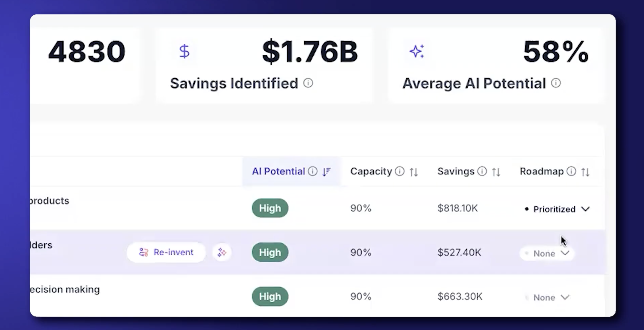Toggle the Savings column sort arrows
Viewport: 644px width, 330px height.
[496, 172]
